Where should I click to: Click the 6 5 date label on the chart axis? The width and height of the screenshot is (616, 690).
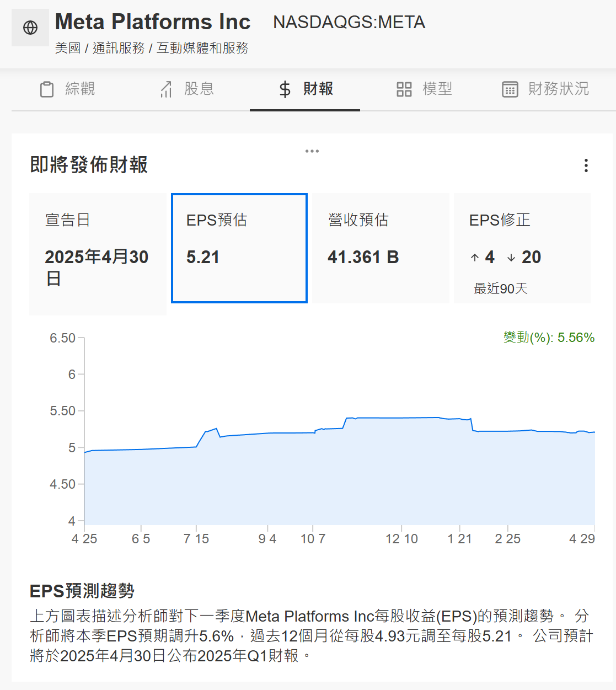coord(141,539)
